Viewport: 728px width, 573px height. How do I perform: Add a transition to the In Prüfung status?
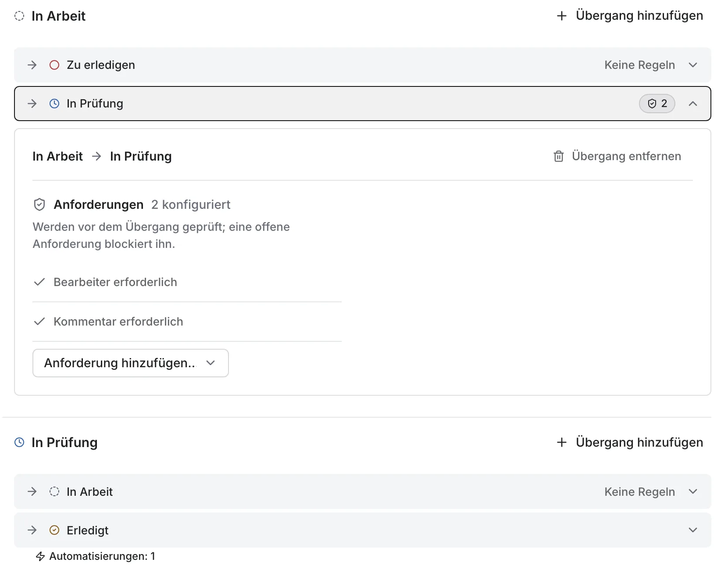coord(629,442)
